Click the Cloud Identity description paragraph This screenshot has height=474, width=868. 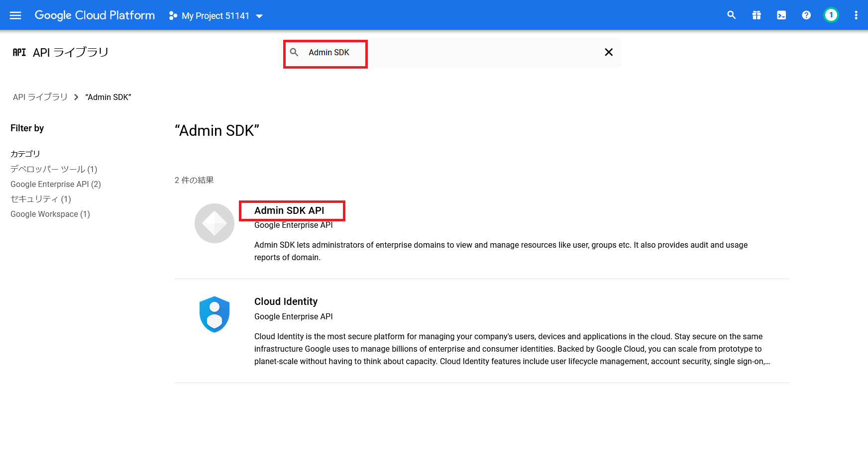point(512,349)
